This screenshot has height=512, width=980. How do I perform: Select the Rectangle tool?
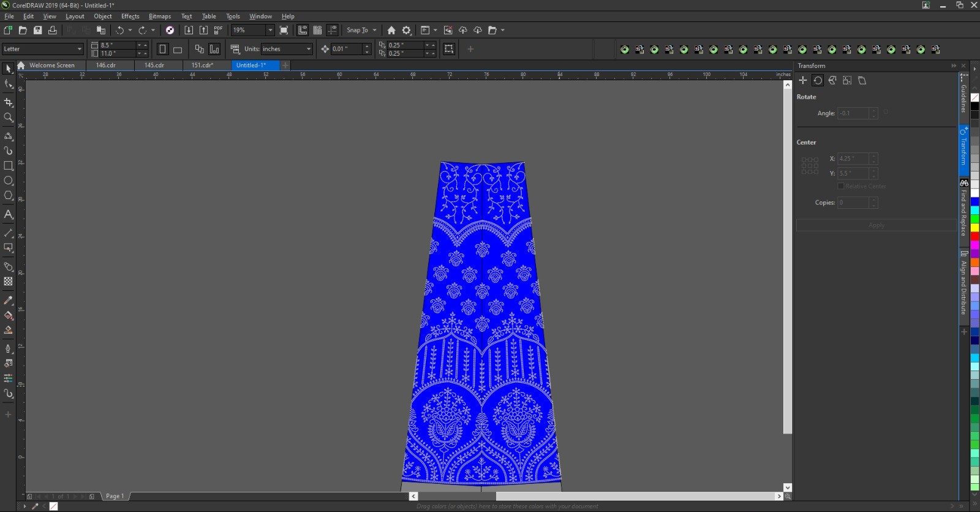(8, 165)
